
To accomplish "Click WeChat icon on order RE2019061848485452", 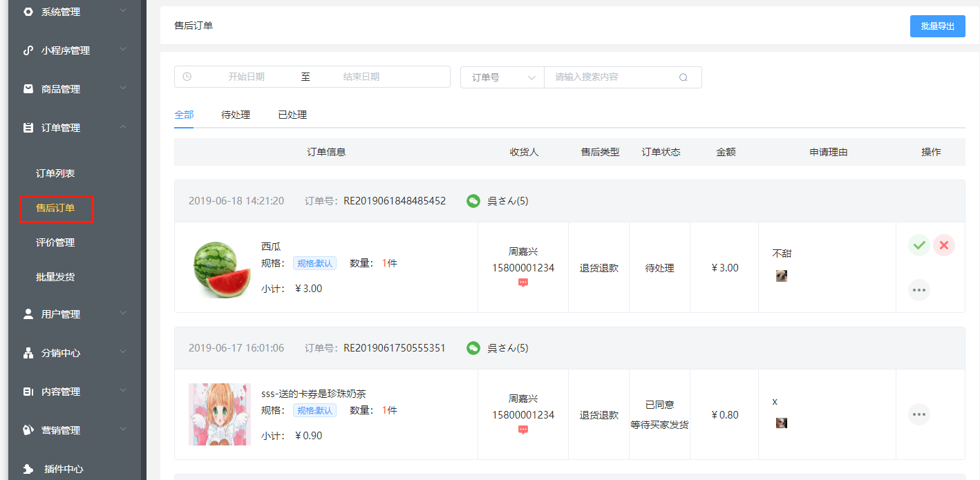I will 473,201.
